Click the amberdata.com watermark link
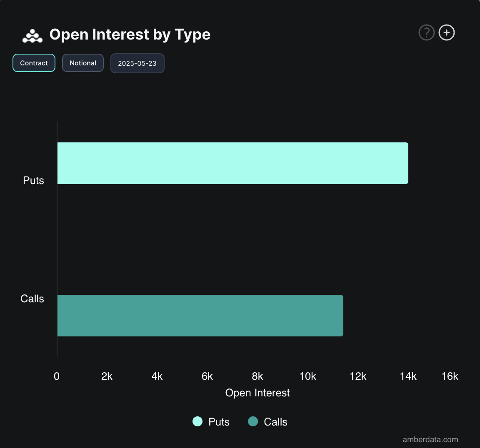The width and height of the screenshot is (480, 448). tap(430, 439)
